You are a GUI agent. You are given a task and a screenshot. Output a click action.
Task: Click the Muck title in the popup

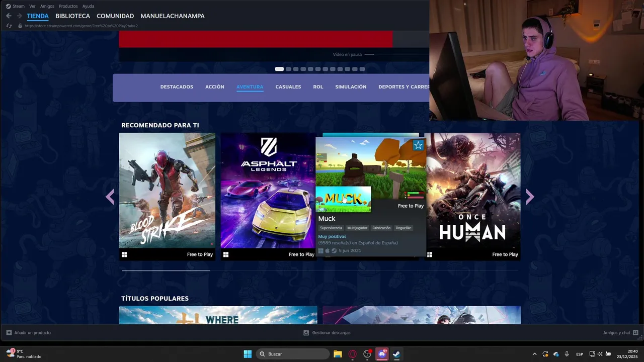point(327,219)
